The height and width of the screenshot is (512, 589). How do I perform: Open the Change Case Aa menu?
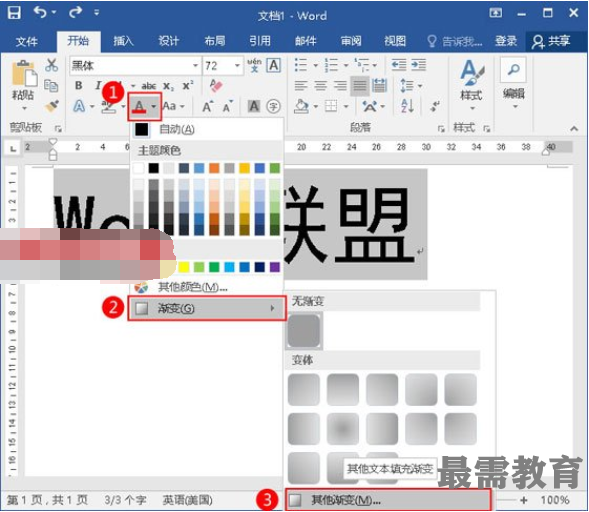tap(173, 106)
